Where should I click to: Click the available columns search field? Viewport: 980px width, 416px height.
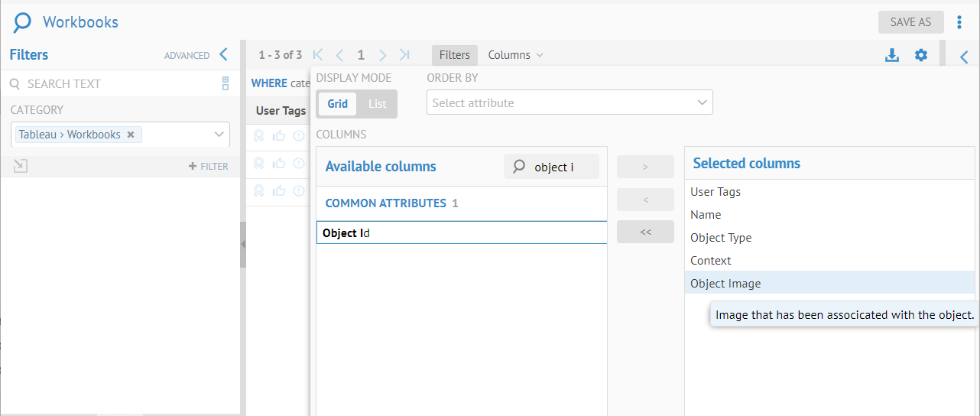[x=560, y=167]
